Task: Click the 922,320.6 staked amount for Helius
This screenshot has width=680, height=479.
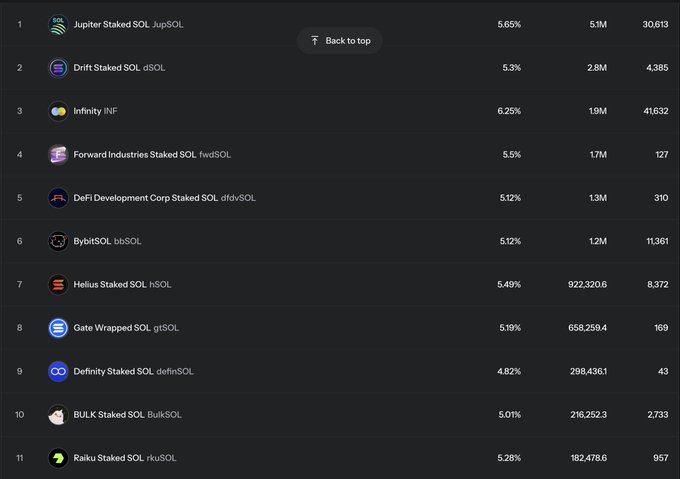Action: tap(588, 285)
